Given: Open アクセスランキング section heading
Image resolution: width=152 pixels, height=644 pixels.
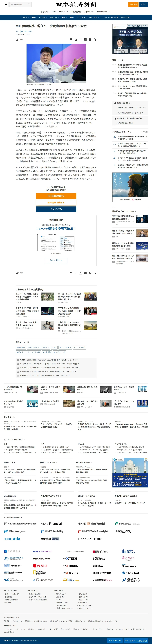Looking at the screenshot, I should click(121, 132).
